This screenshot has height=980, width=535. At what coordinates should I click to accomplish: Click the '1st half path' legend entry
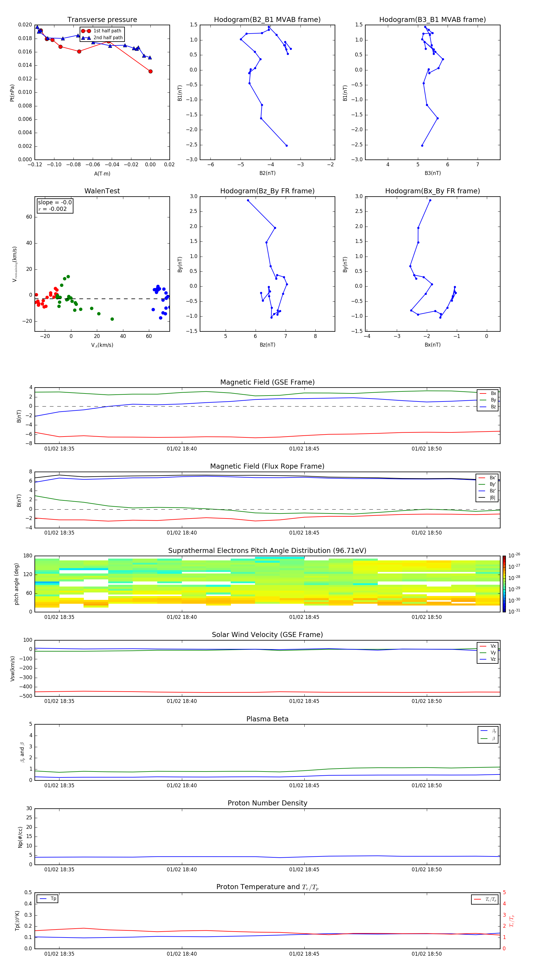pos(102,31)
